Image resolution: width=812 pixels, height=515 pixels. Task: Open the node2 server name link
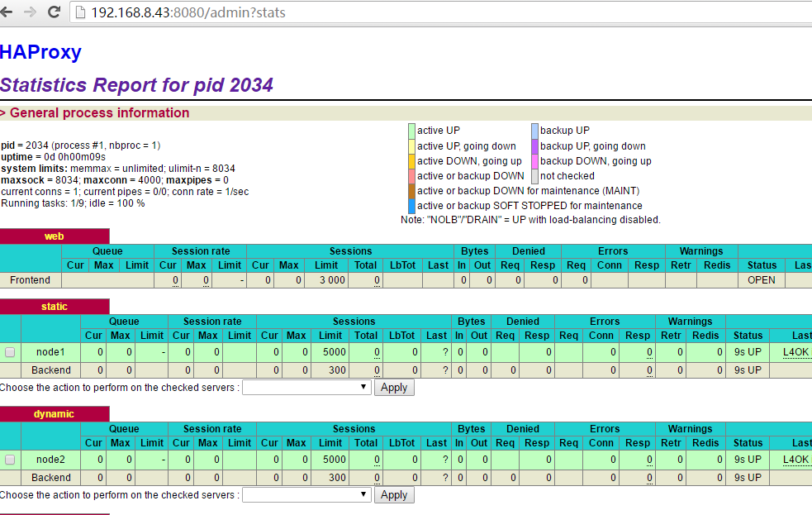(x=50, y=460)
